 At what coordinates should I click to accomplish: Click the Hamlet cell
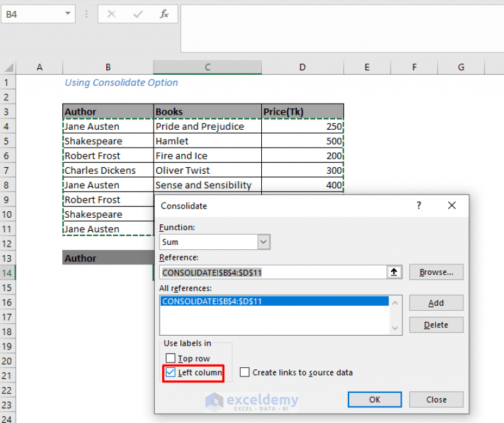pyautogui.click(x=207, y=141)
